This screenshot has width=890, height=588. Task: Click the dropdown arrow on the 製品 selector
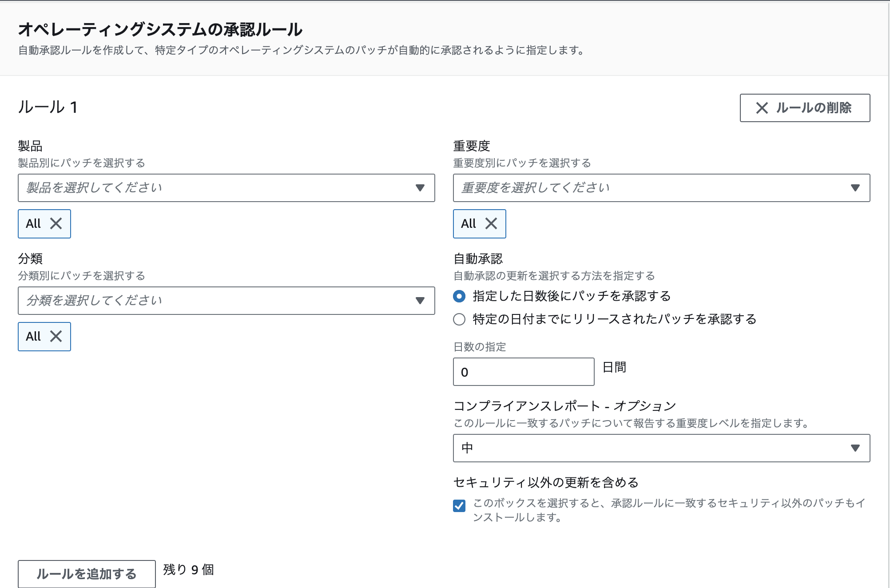click(419, 188)
